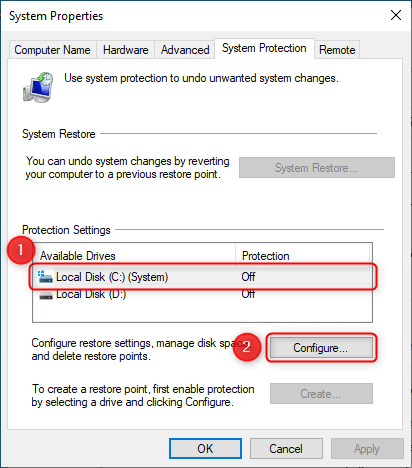The width and height of the screenshot is (412, 468).
Task: Confirm with the OK button
Action: (x=205, y=449)
